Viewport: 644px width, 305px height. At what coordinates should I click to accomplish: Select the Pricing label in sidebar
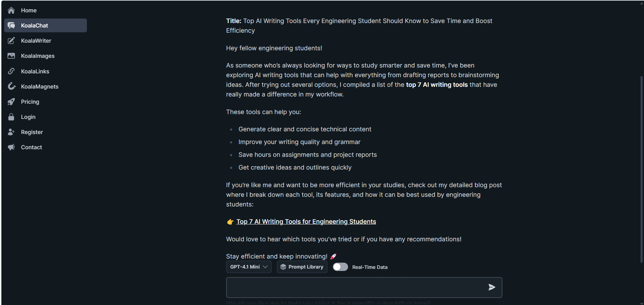click(30, 102)
